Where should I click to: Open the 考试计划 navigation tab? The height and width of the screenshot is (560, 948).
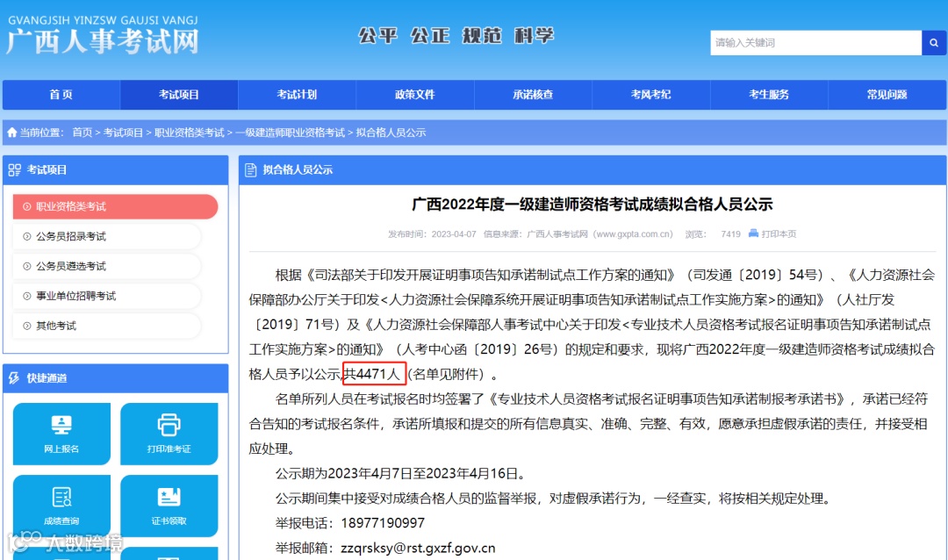(x=297, y=94)
